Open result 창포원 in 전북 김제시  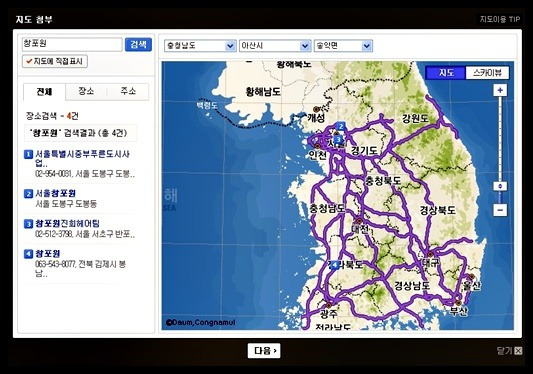tap(48, 254)
